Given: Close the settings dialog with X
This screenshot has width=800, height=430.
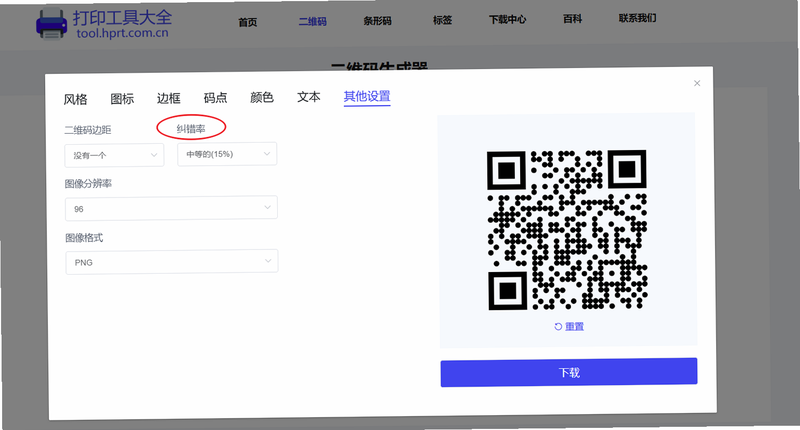Looking at the screenshot, I should [697, 83].
